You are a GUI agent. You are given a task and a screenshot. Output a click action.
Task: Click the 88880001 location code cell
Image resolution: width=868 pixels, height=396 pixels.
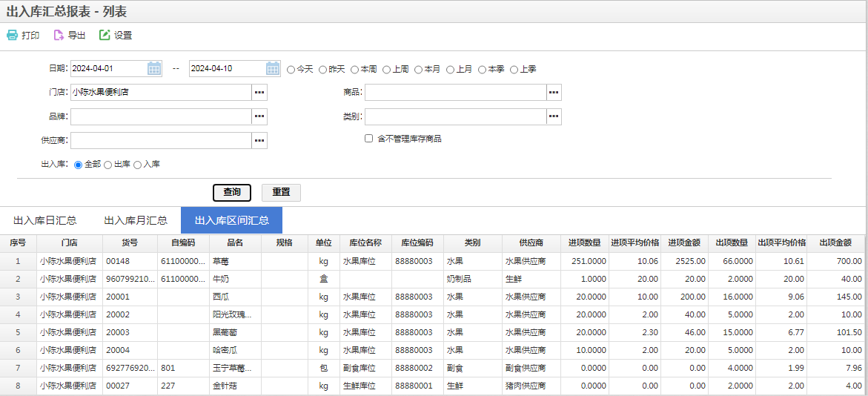[417, 386]
